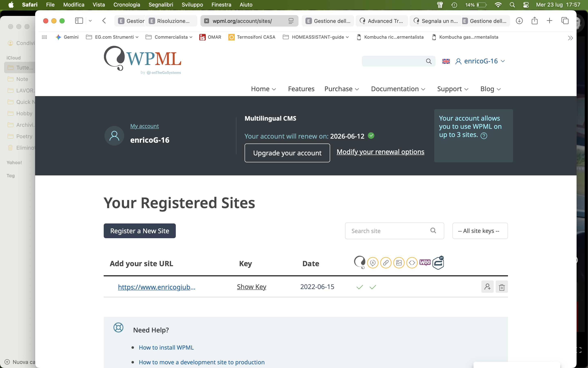Open Control Center icon in menu bar
Viewport: 588px width, 368px height.
(526, 5)
